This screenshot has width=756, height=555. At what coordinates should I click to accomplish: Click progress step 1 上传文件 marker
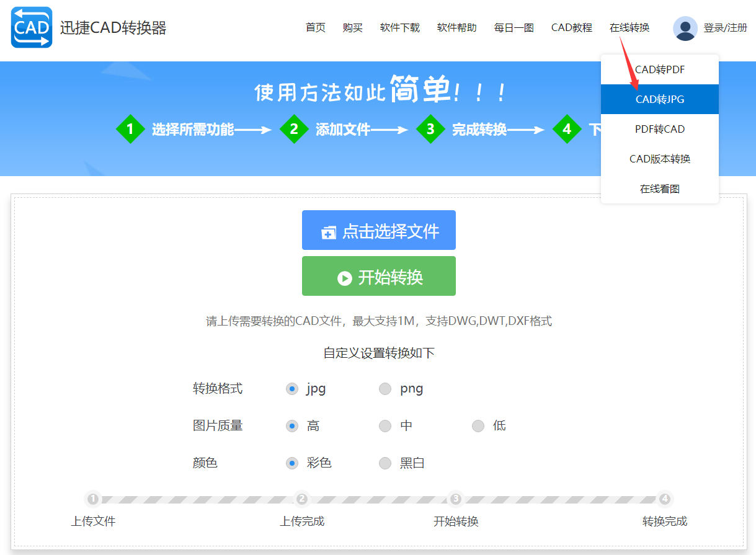93,499
